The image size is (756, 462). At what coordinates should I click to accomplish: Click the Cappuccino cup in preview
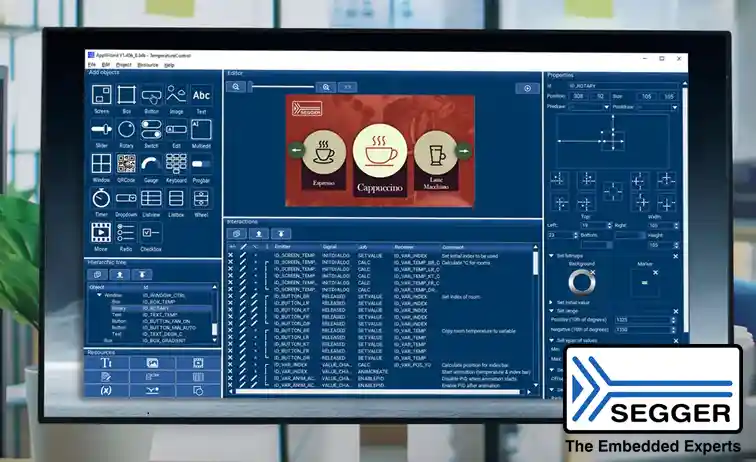(380, 151)
